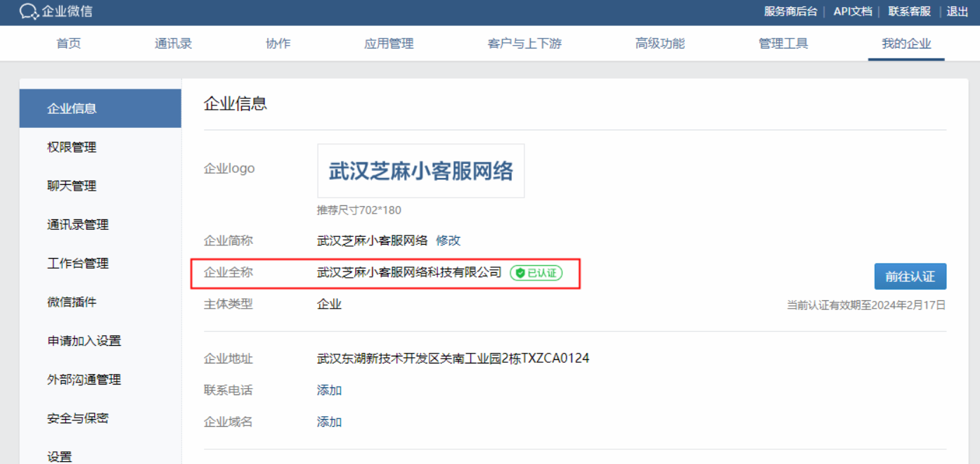Open 服务商后台 link in header
980x464 pixels.
pyautogui.click(x=791, y=11)
